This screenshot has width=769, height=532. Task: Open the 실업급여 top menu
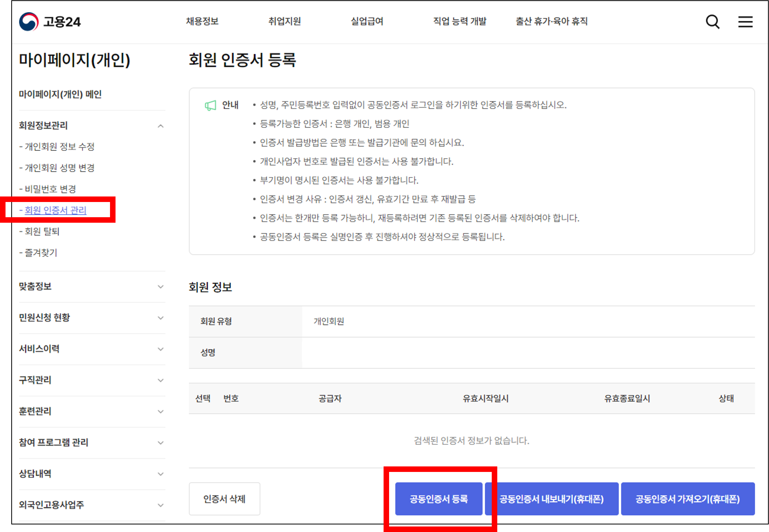[367, 21]
